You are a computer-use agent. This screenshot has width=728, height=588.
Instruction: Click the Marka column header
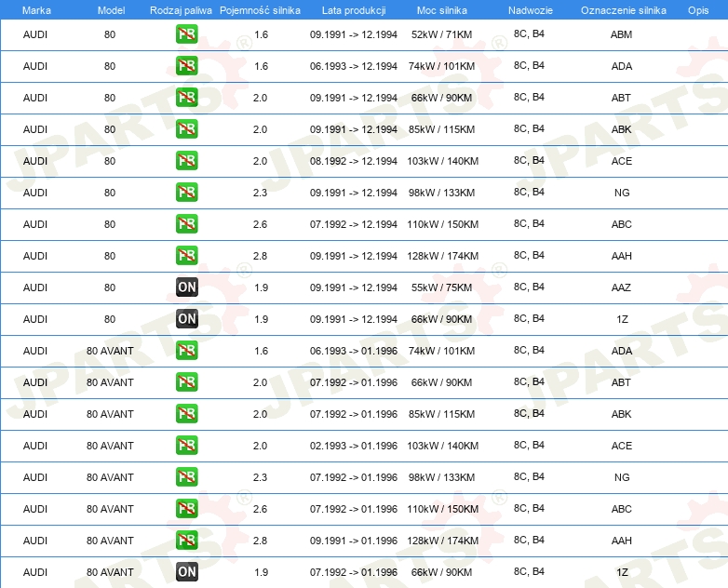coord(36,10)
